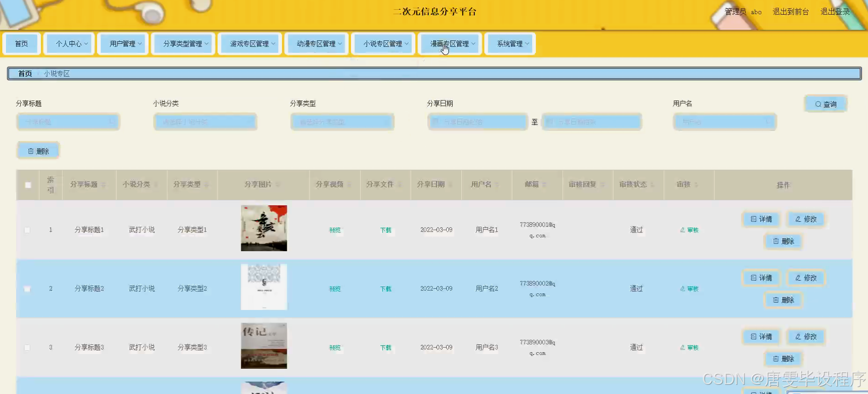Screen dimensions: 868x394
Task: Click 删除 for row 分享标题1
Action: 783,241
